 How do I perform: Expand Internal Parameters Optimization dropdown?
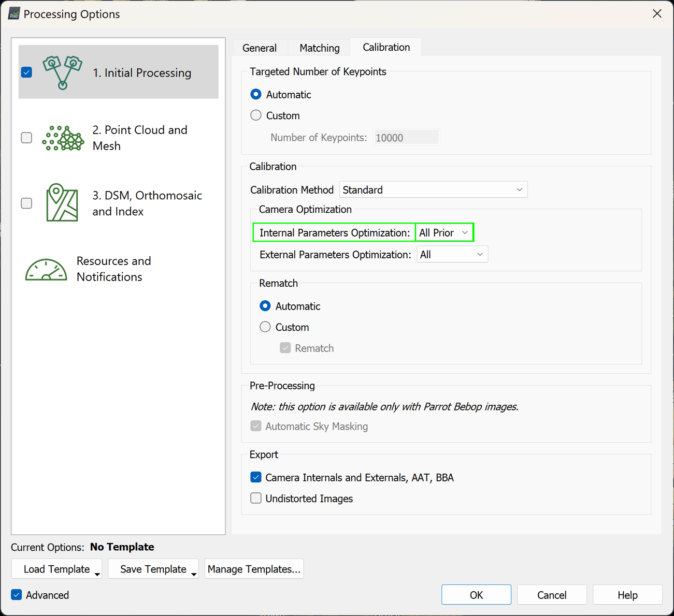[444, 233]
